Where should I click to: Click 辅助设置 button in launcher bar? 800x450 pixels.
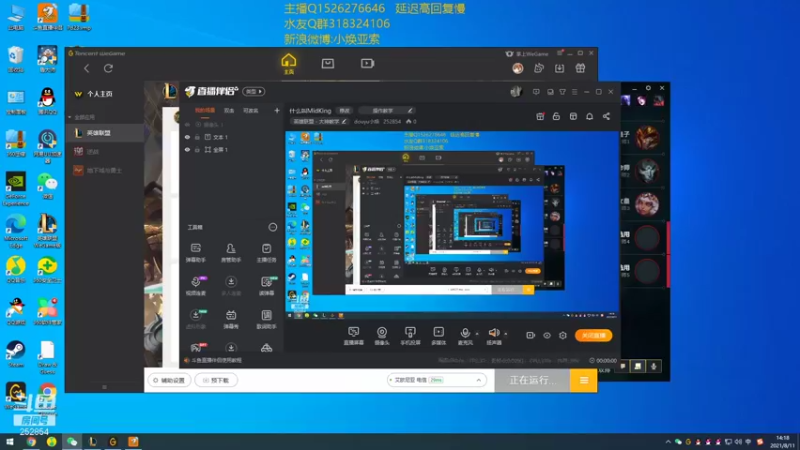pyautogui.click(x=169, y=380)
